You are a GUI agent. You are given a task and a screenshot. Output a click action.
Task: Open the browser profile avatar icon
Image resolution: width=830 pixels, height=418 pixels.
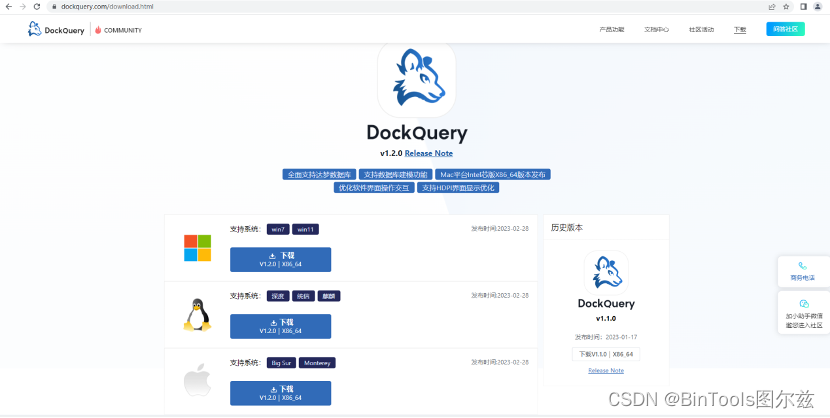coord(817,7)
